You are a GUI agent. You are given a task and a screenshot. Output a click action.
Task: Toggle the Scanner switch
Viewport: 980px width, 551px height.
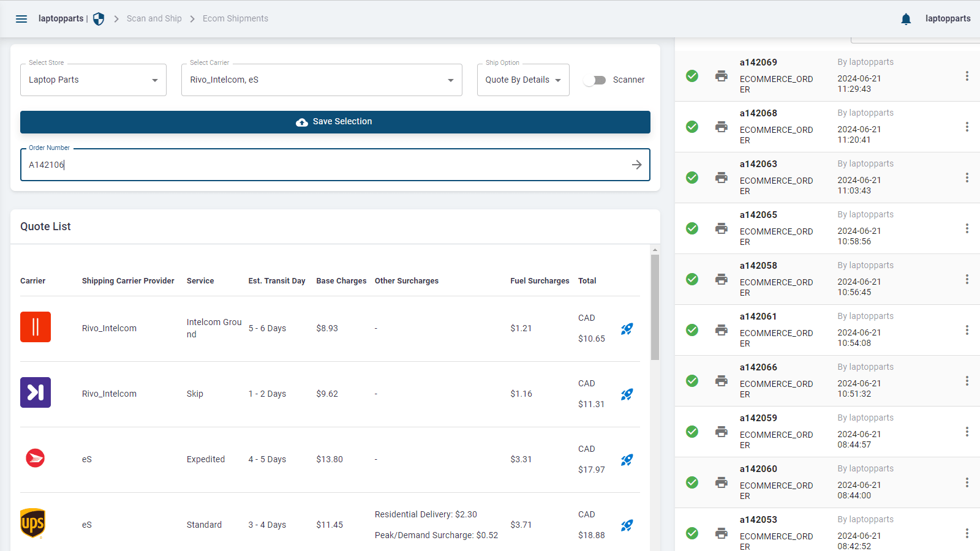595,80
